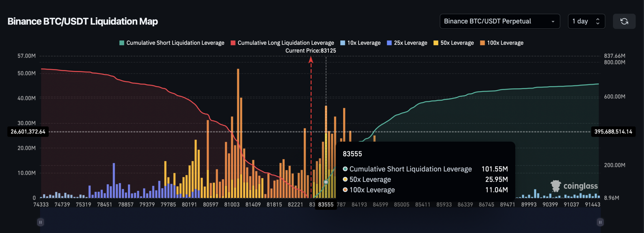Refresh the liquidation map data
This screenshot has height=233, width=644.
pyautogui.click(x=624, y=21)
